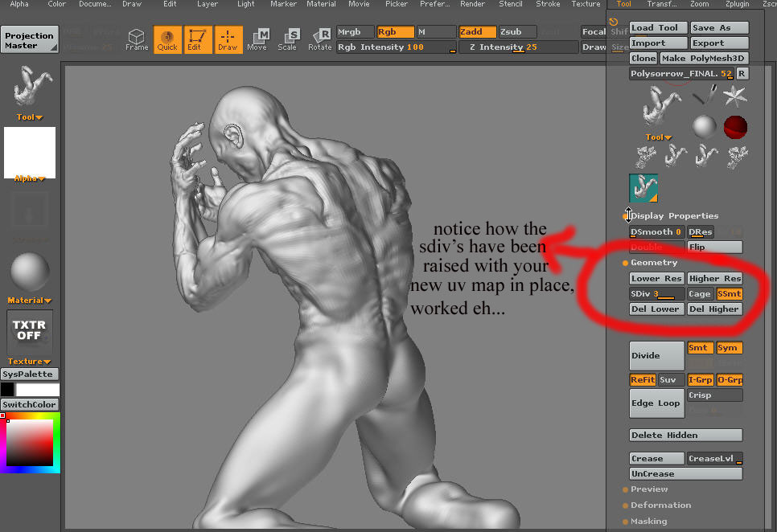Open the Texture dropdown below TXTR OFF

29,362
